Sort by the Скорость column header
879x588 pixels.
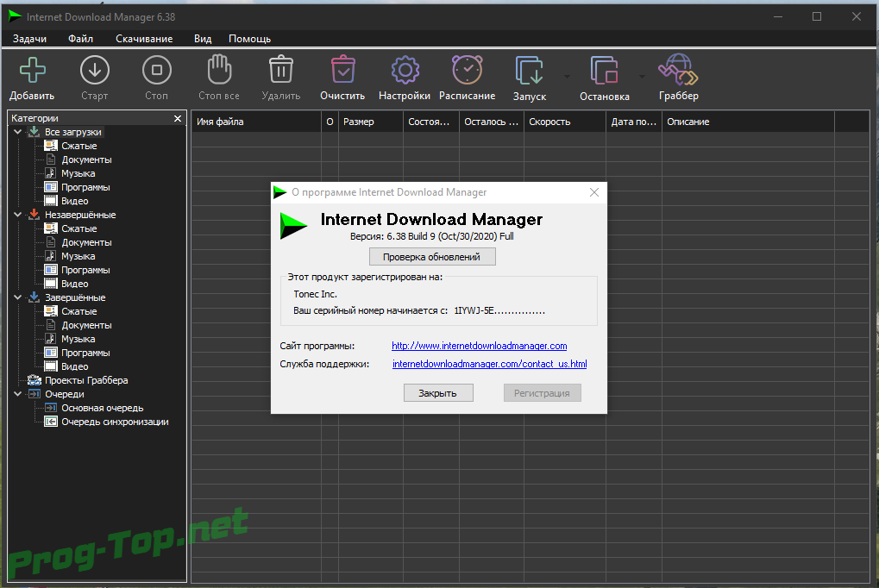(564, 122)
